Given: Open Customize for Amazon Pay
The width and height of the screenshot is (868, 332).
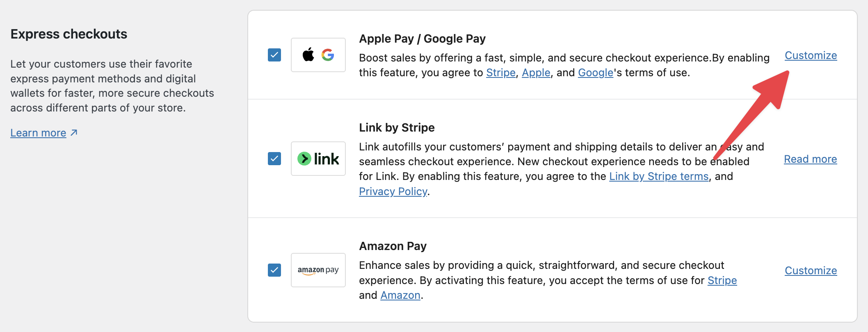Looking at the screenshot, I should (811, 271).
